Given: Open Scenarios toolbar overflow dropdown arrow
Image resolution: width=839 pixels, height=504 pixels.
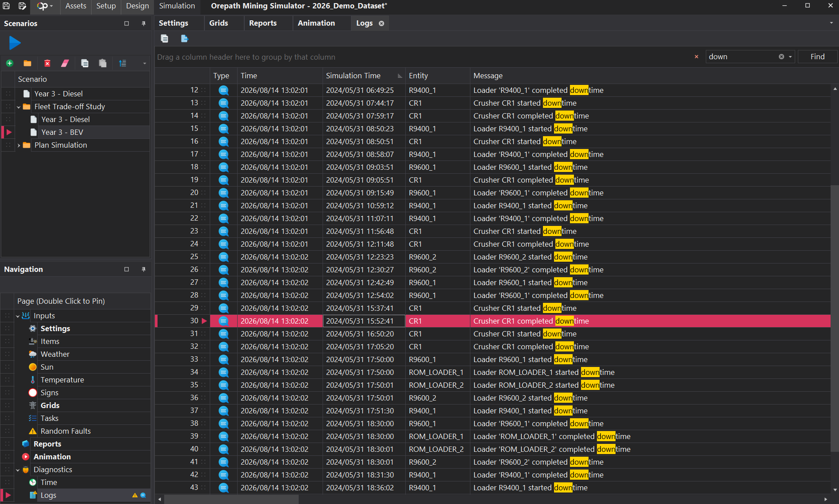Looking at the screenshot, I should click(144, 64).
